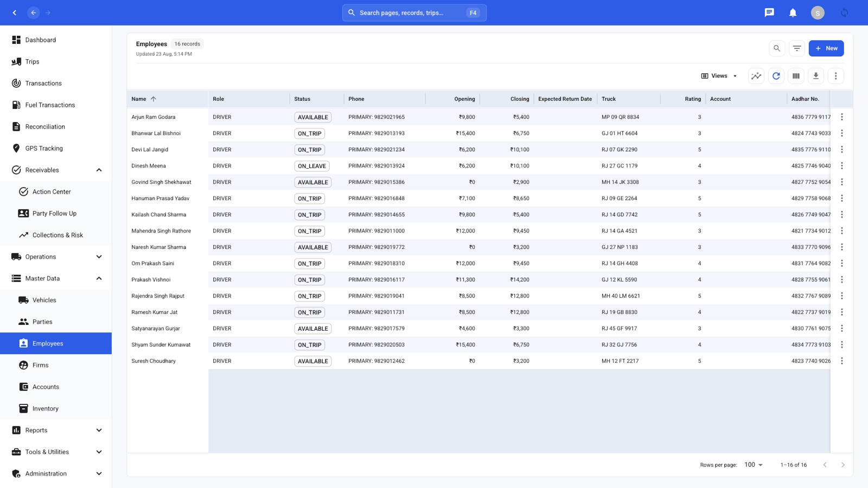The height and width of the screenshot is (488, 868).
Task: Open the analytics chart icon
Action: (756, 76)
